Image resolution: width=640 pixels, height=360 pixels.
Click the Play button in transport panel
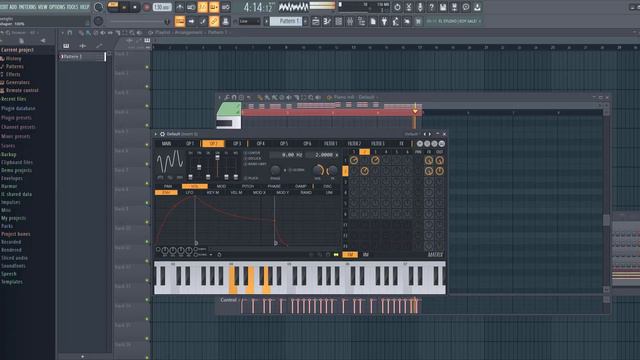[124, 7]
